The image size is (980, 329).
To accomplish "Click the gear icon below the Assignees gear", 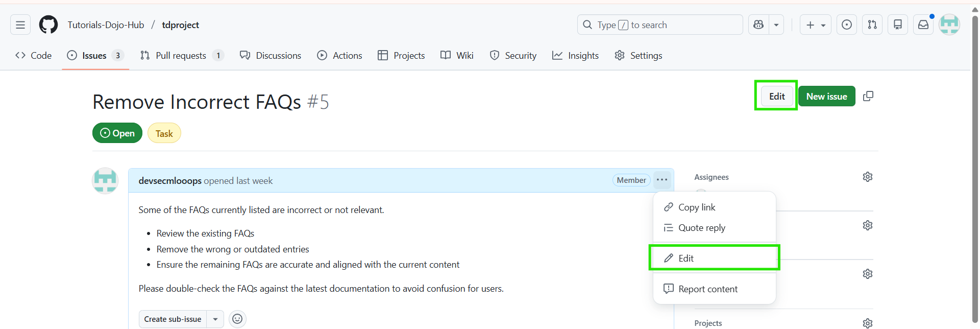I will pyautogui.click(x=868, y=225).
